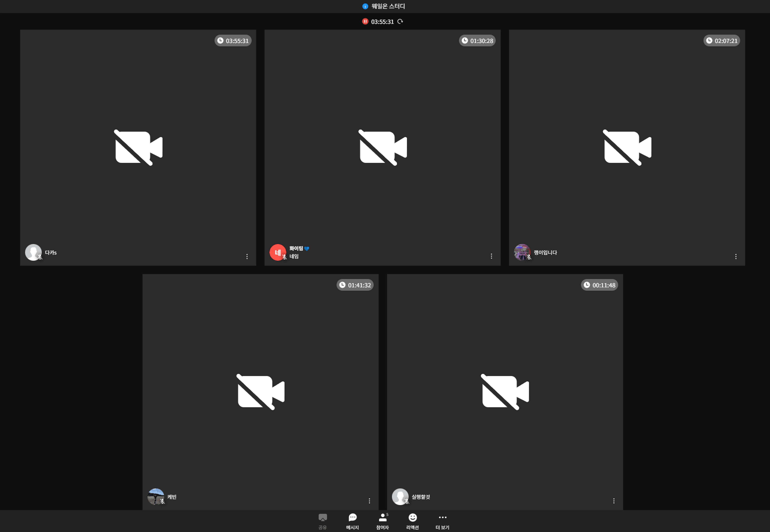Click 케빈 profile picture
Image resolution: width=770 pixels, height=532 pixels.
[156, 497]
